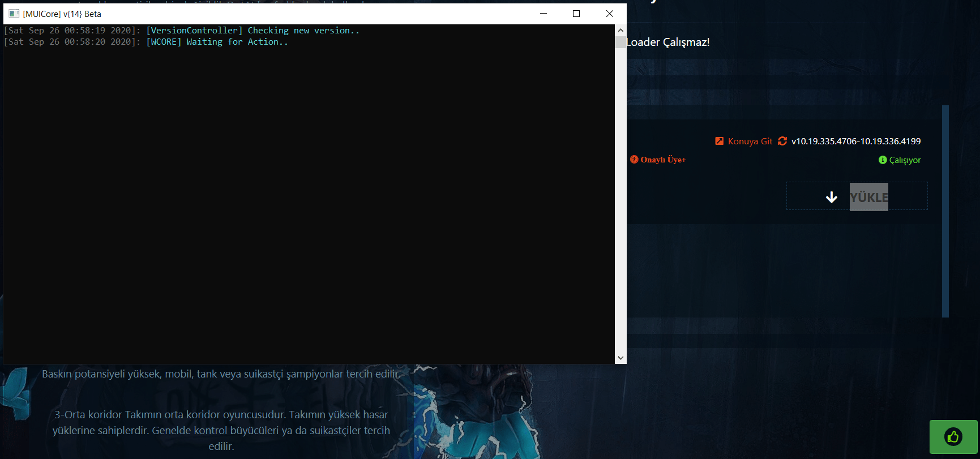Image resolution: width=980 pixels, height=459 pixels.
Task: Select version text v10.19.335.4706-10.19.336.4199
Action: coord(856,141)
